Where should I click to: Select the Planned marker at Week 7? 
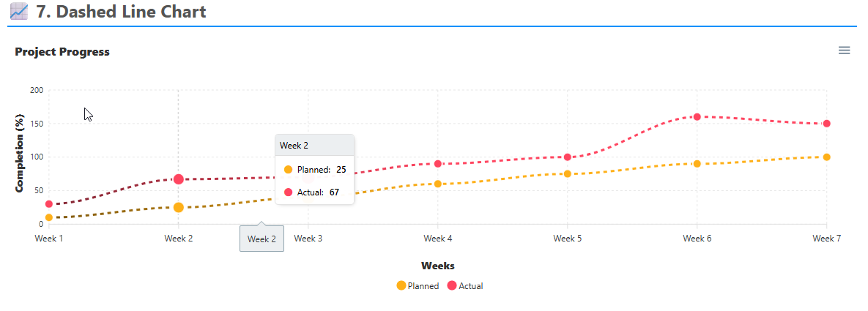[826, 157]
